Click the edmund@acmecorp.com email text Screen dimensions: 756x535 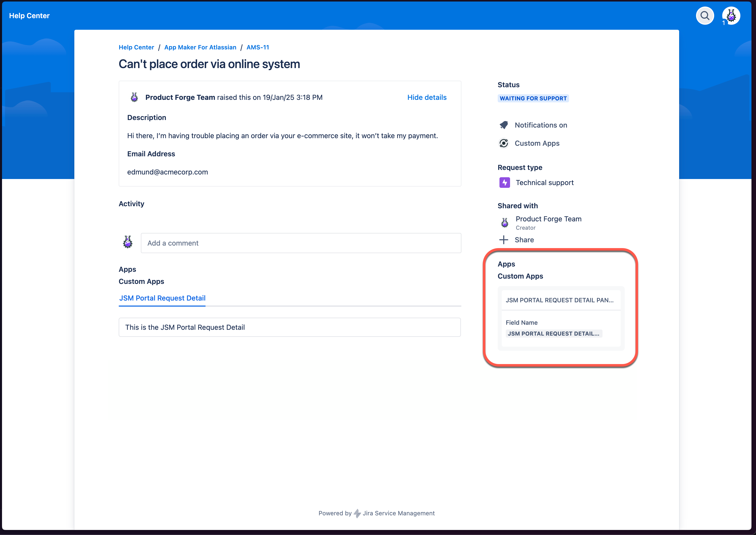167,172
